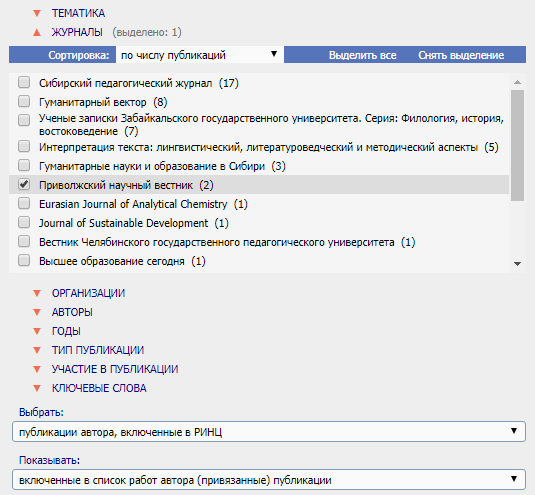Screen dimensions: 535x495
Task: Open the Сортировка sorting dropdown
Action: tap(200, 55)
